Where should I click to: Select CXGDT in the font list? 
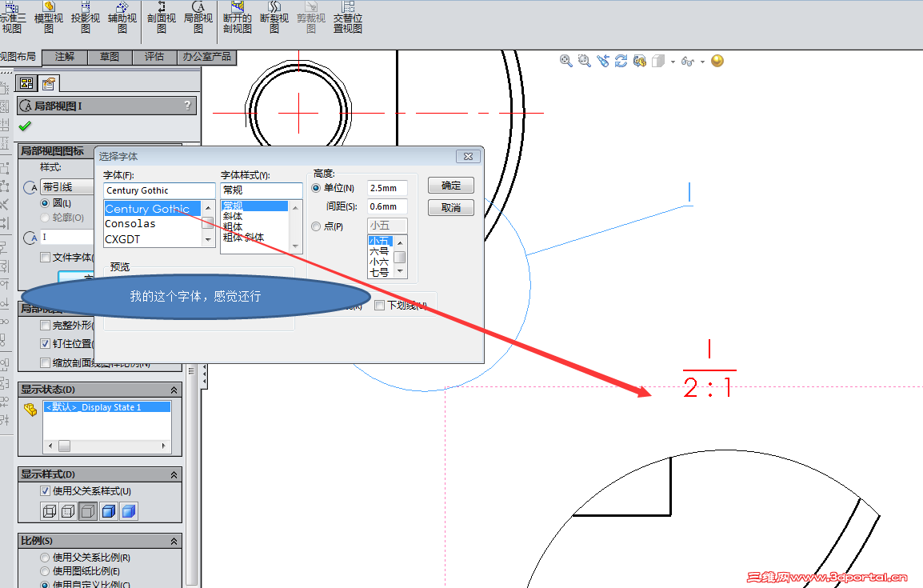click(x=122, y=239)
